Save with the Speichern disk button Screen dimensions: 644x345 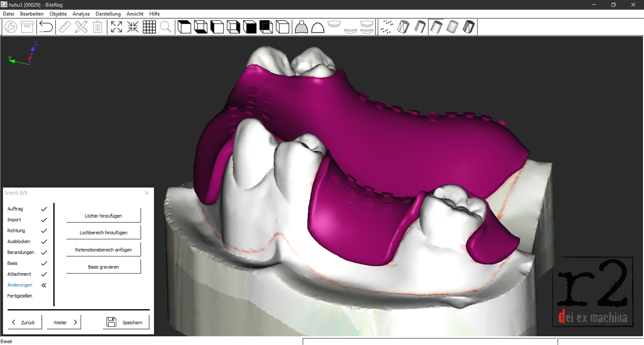pos(126,322)
